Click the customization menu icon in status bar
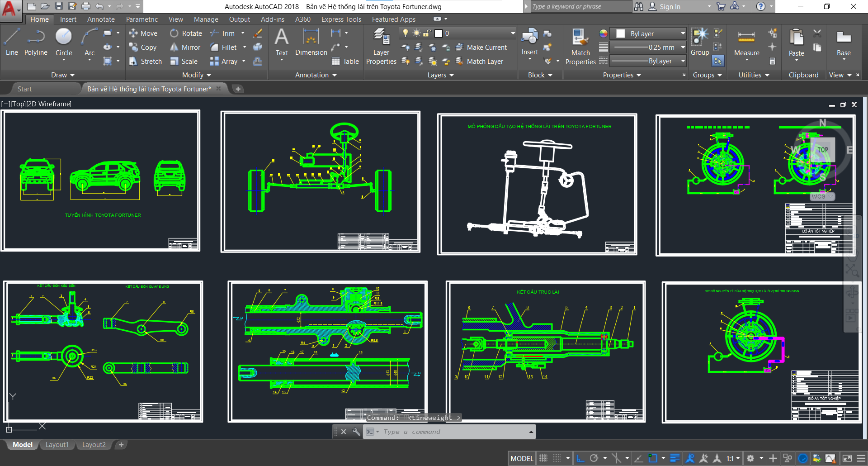Image resolution: width=868 pixels, height=466 pixels. (x=861, y=458)
